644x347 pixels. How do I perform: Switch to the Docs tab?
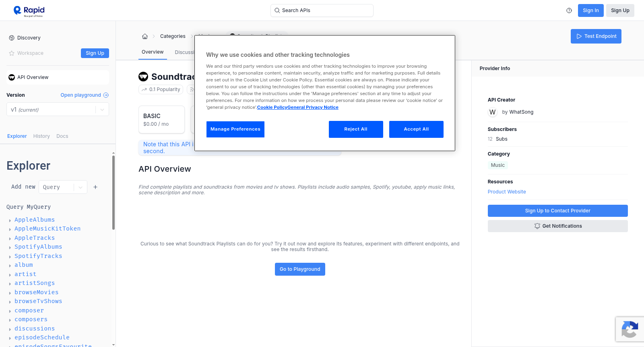[x=62, y=136]
